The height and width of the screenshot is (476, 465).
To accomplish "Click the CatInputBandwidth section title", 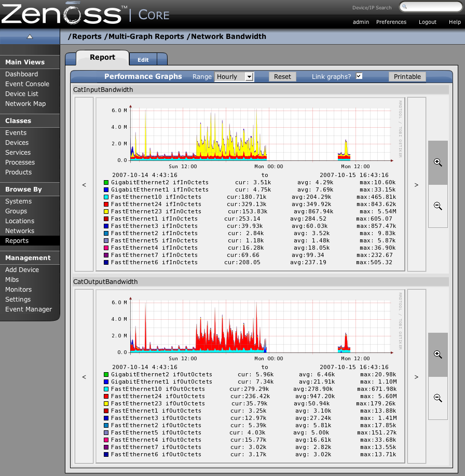I will pyautogui.click(x=103, y=90).
